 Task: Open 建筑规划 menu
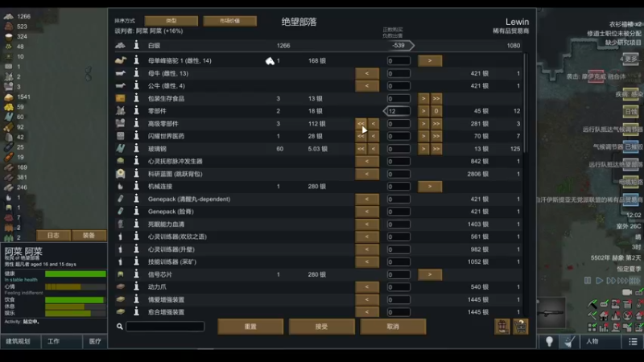19,341
